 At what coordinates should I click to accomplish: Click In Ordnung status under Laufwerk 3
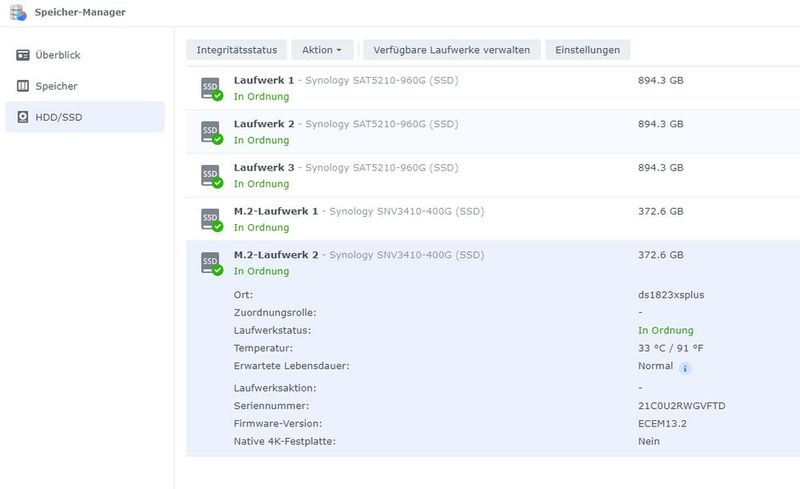261,184
